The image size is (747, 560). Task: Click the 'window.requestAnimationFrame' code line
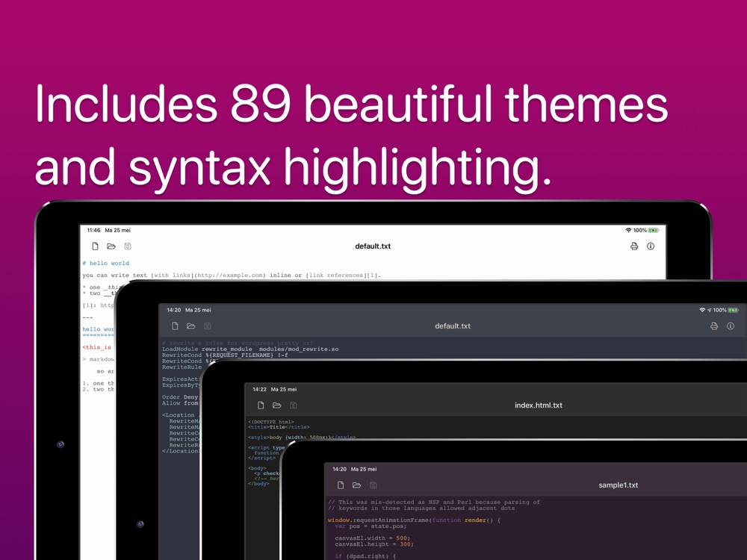pyautogui.click(x=414, y=520)
